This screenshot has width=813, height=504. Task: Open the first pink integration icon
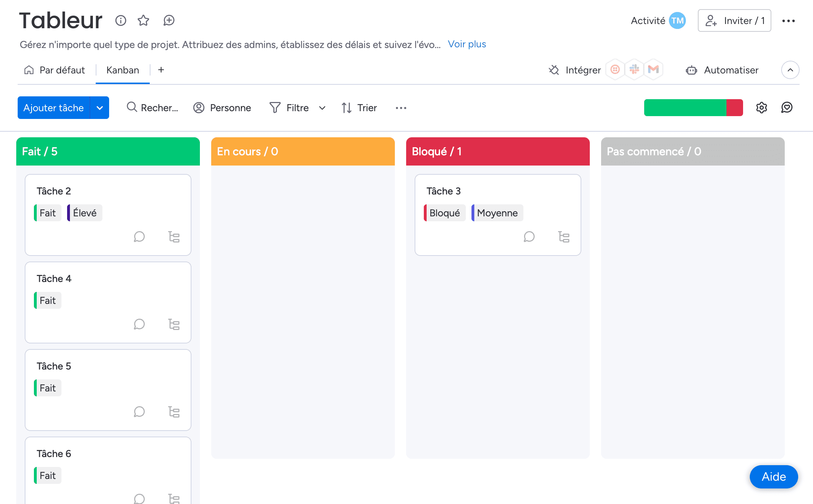coord(615,70)
